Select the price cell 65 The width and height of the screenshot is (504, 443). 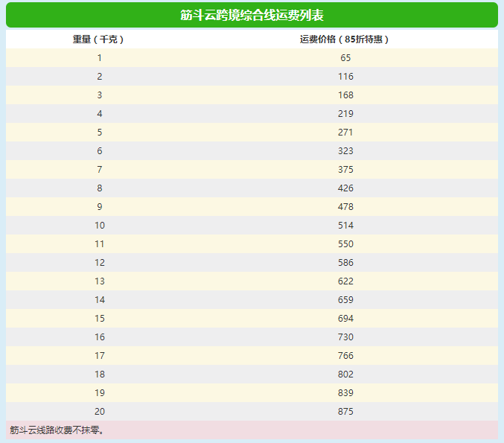(345, 58)
